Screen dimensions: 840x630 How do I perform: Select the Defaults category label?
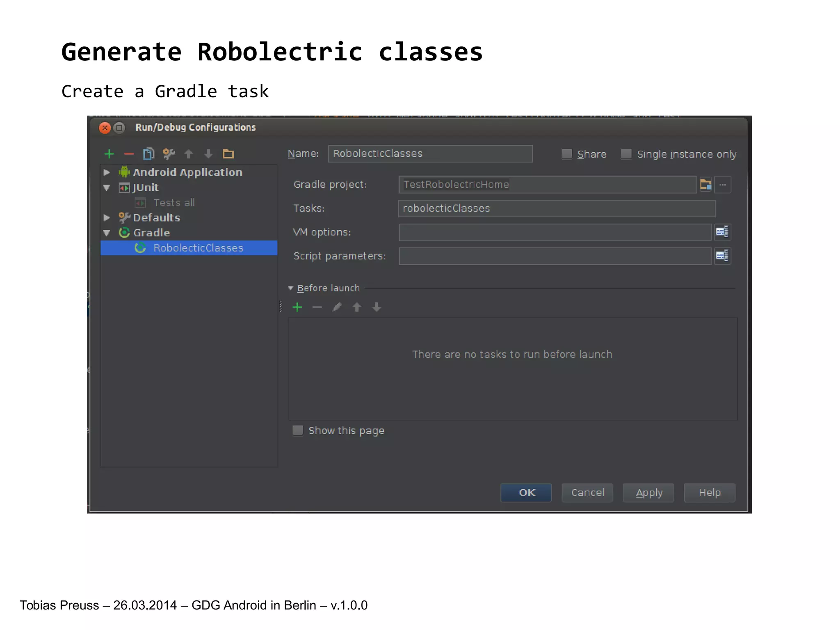tap(156, 218)
